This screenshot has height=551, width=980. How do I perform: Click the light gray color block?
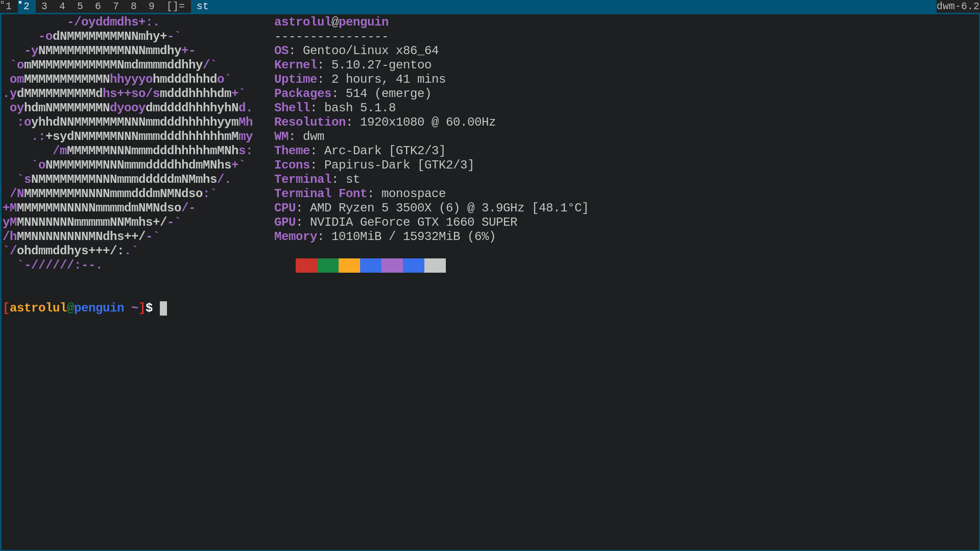pos(435,266)
